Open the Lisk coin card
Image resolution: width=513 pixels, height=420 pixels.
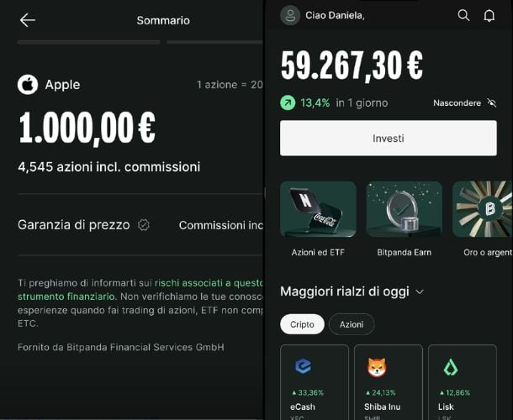463,382
